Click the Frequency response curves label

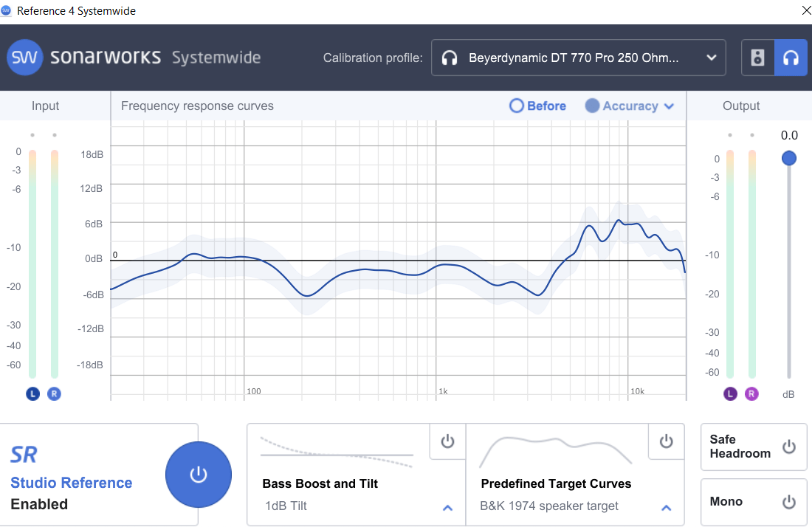[x=197, y=106]
